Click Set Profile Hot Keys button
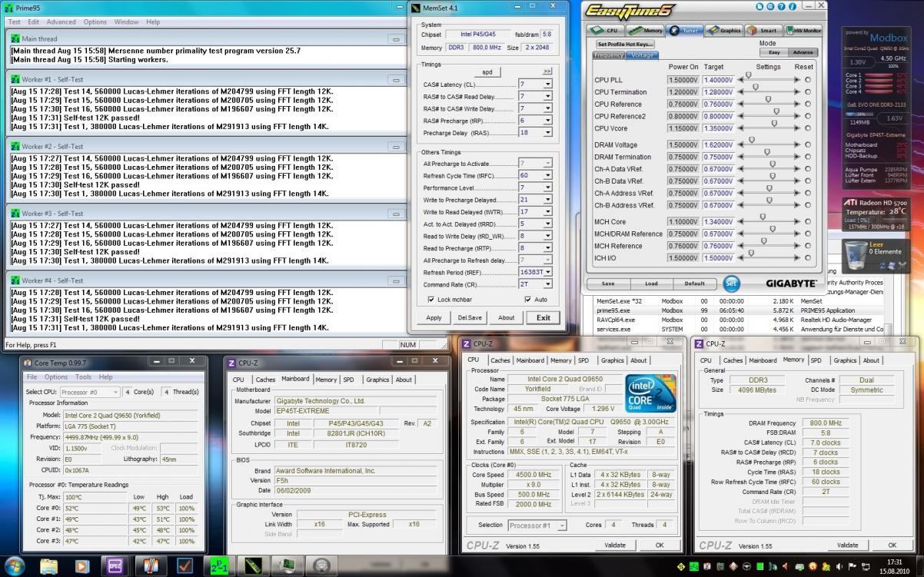 coord(625,44)
